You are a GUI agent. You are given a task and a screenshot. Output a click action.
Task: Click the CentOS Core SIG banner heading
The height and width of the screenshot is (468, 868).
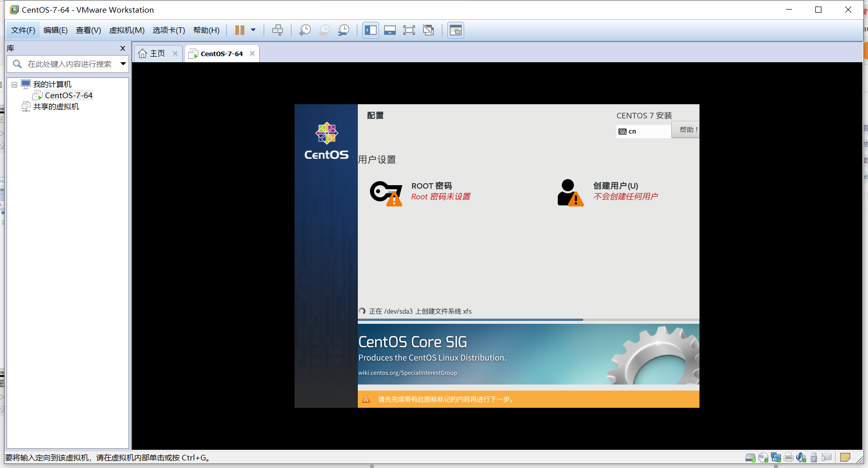tap(413, 342)
